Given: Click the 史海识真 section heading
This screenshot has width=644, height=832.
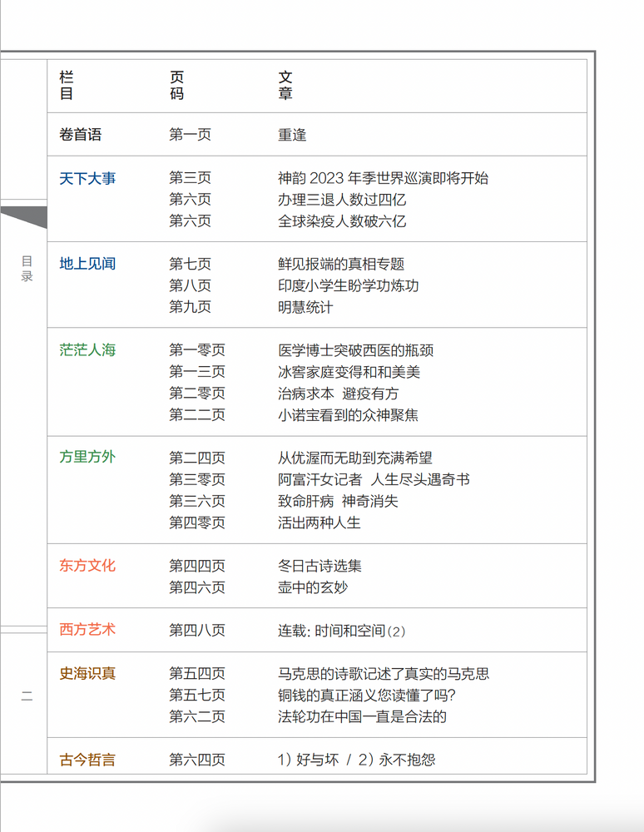Looking at the screenshot, I should point(87,673).
